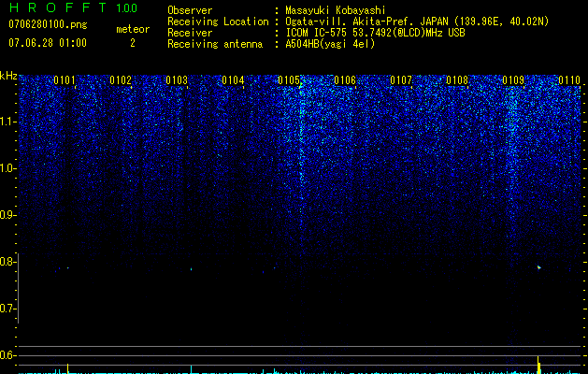Click the HROFFT 1.0.0 title text

[x=73, y=7]
